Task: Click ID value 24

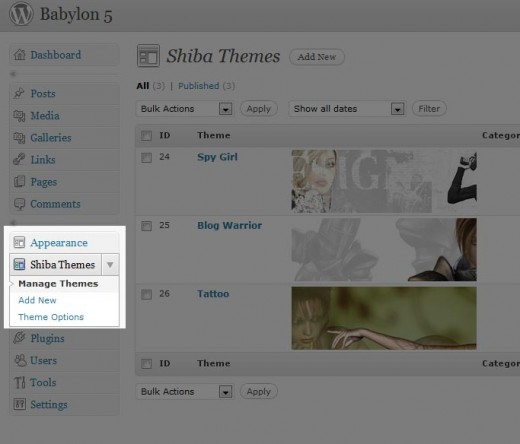Action: [x=164, y=157]
